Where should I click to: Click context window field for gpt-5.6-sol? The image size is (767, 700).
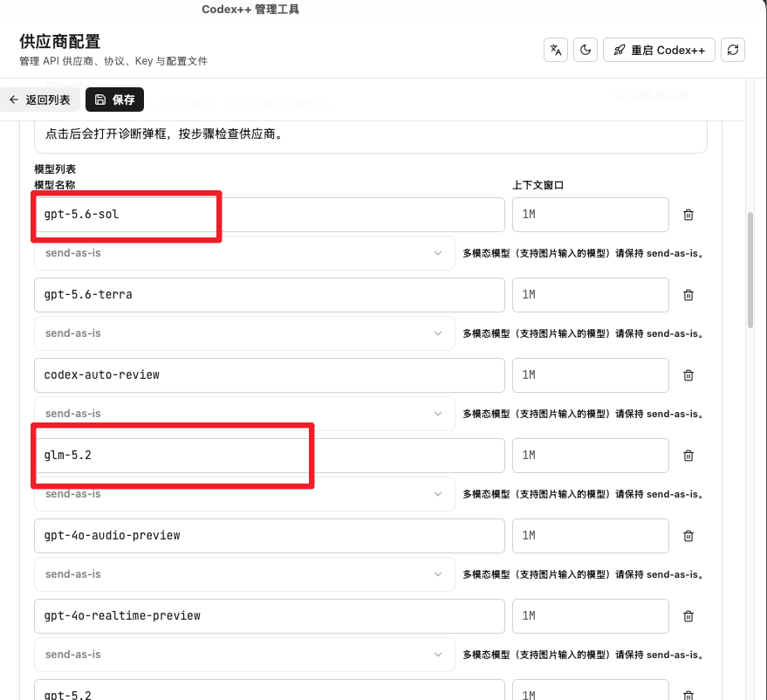tap(591, 215)
